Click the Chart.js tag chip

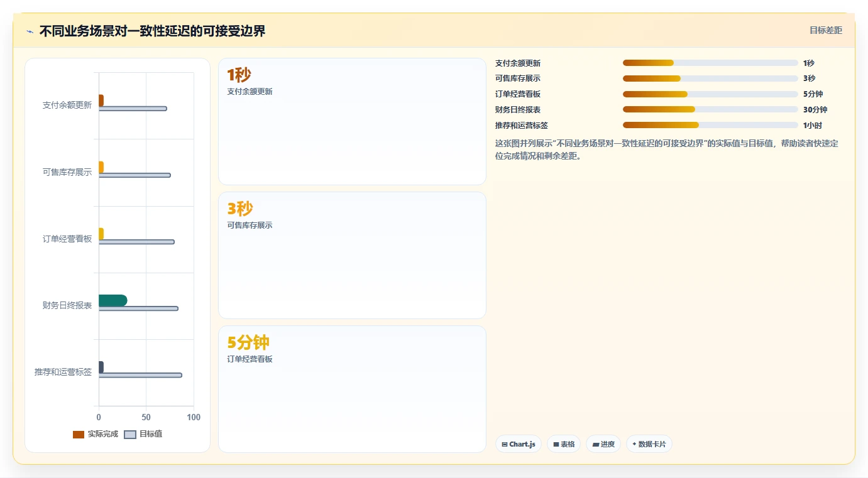click(x=519, y=444)
